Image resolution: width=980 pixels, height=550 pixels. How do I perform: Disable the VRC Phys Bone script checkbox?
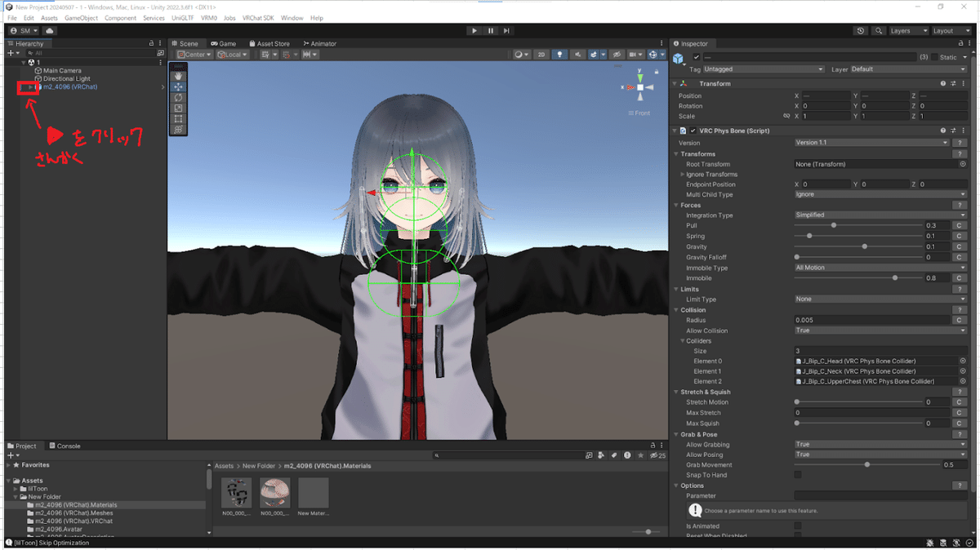[x=693, y=131]
